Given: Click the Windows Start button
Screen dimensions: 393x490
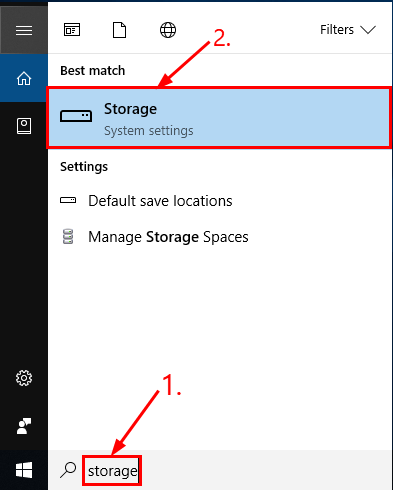Looking at the screenshot, I should click(24, 470).
